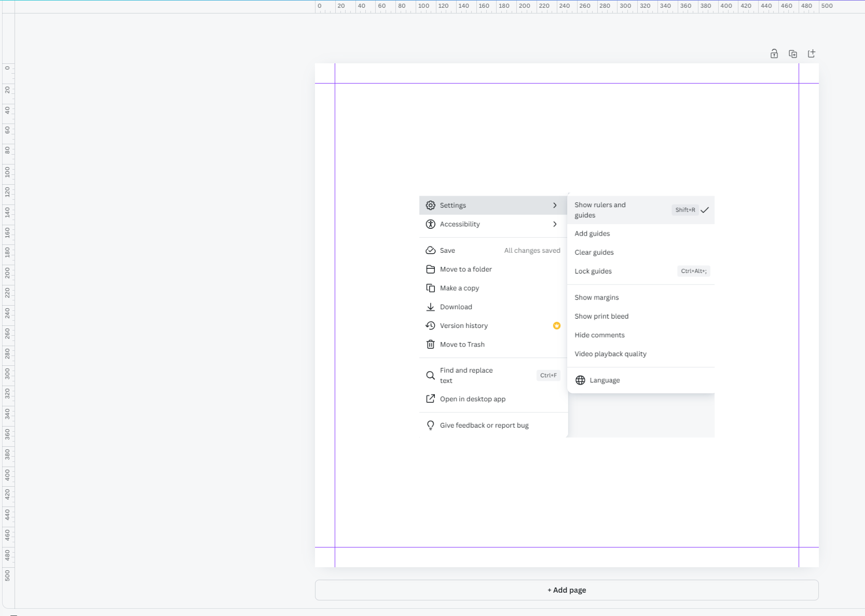Image resolution: width=865 pixels, height=616 pixels.
Task: Click the Find and replace magnifier icon
Action: pyautogui.click(x=430, y=375)
